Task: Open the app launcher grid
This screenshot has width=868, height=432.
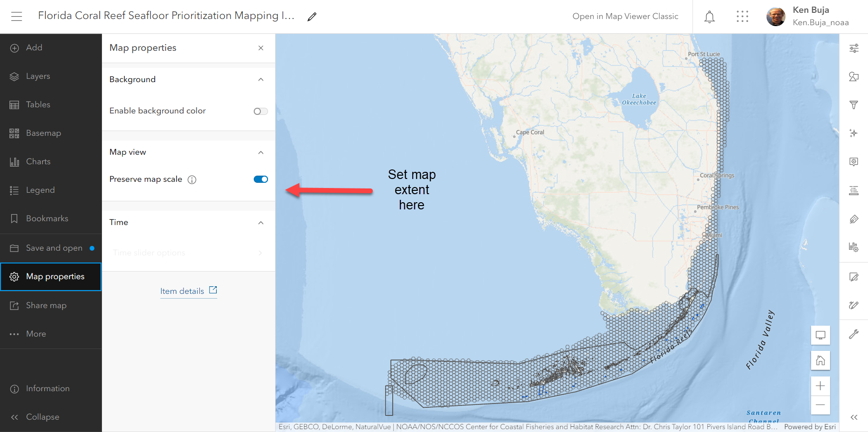Action: coord(742,17)
